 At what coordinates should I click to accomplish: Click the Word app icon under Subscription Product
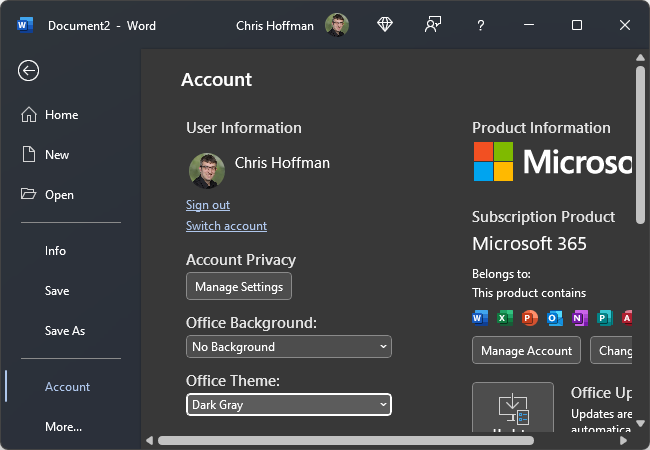point(479,318)
